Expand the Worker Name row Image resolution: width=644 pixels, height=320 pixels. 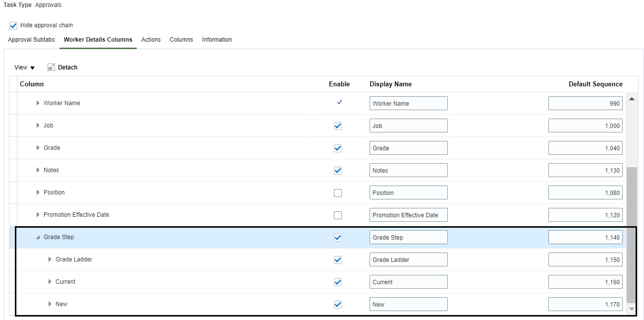point(38,103)
